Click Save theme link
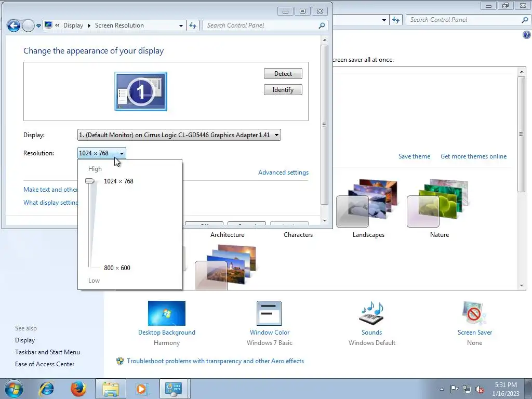Image resolution: width=532 pixels, height=399 pixels. tap(414, 156)
